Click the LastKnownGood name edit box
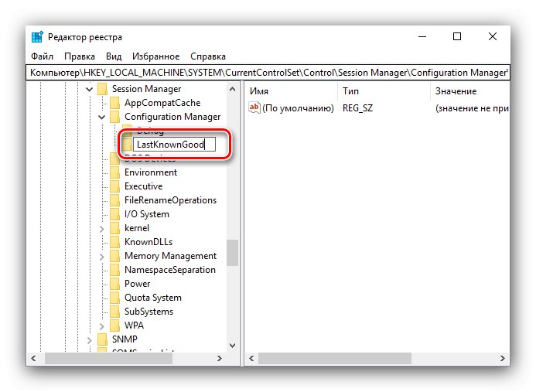Screen dimensions: 536x392 (x=174, y=145)
